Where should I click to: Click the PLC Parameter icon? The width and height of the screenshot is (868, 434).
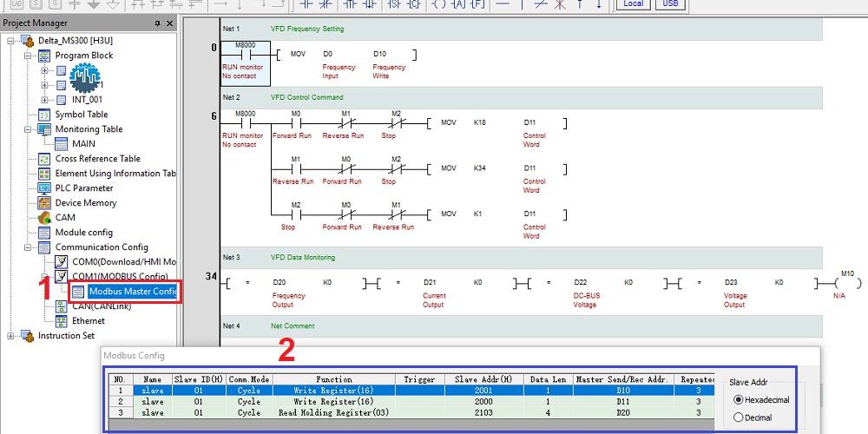point(44,188)
